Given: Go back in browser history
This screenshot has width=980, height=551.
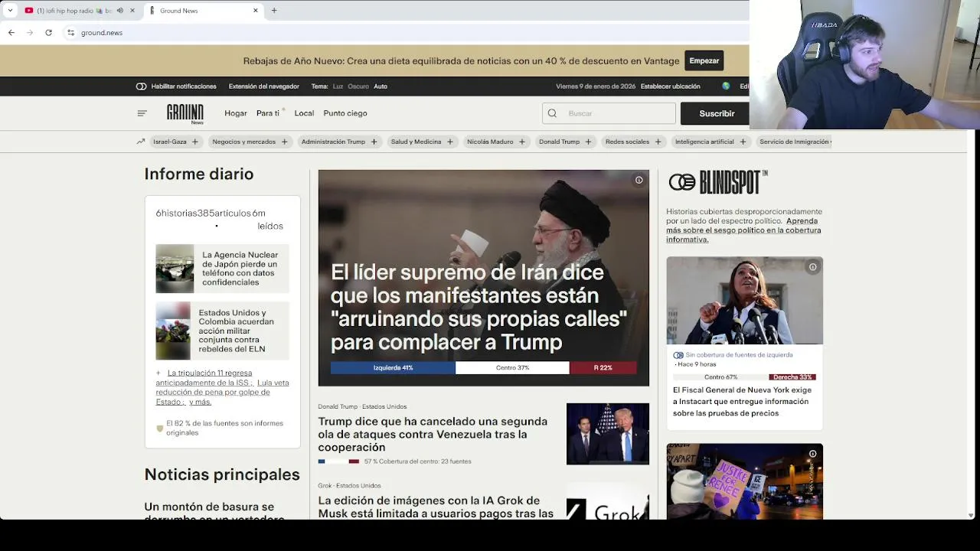Looking at the screenshot, I should (11, 33).
